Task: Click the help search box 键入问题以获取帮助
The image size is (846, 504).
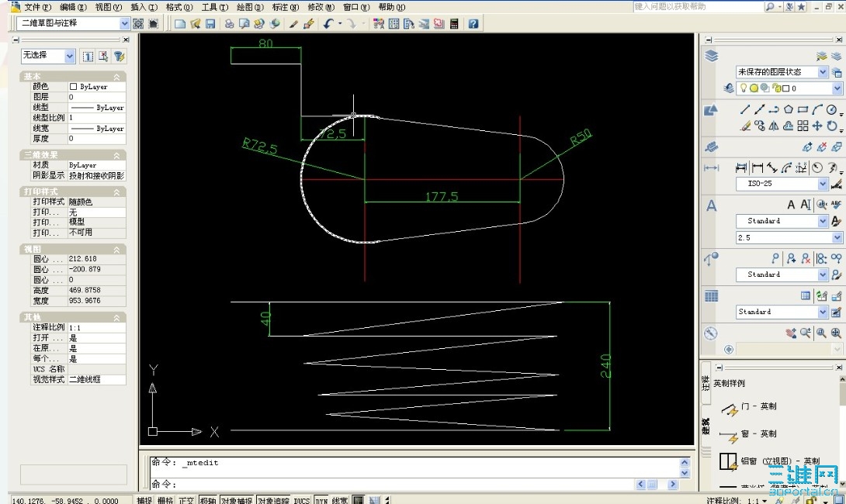Action: click(699, 6)
